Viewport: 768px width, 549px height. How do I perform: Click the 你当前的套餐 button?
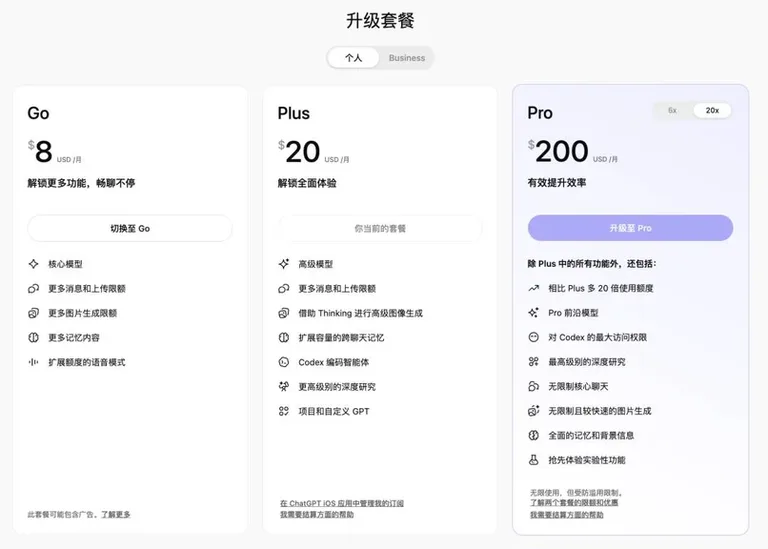click(x=380, y=228)
